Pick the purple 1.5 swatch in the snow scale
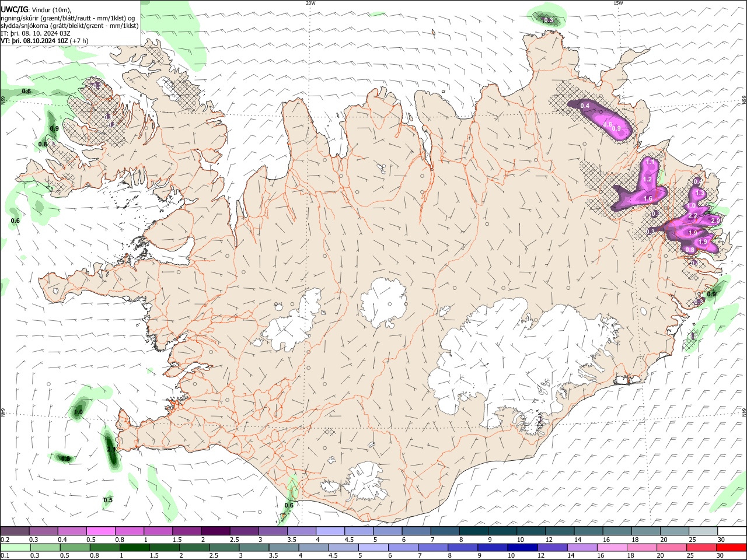This screenshot has height=560, width=747. (186, 531)
